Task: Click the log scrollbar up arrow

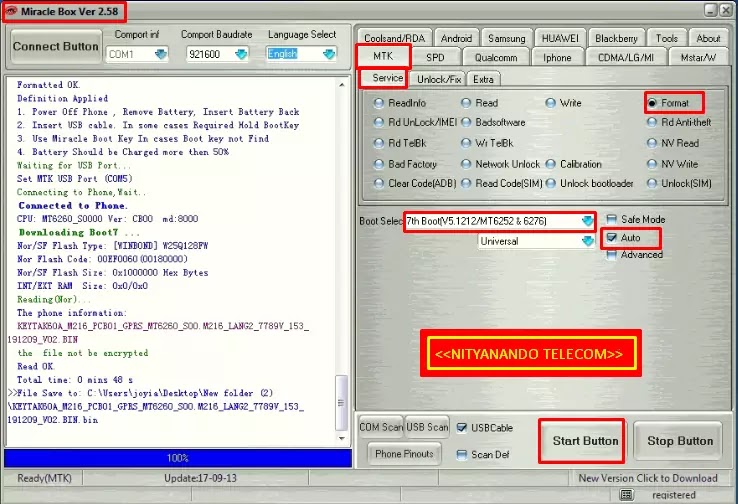Action: pyautogui.click(x=342, y=85)
